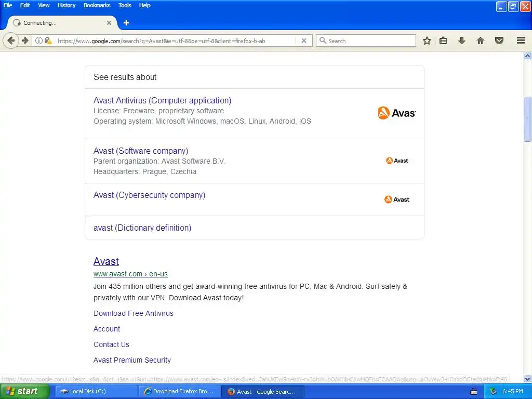The image size is (532, 399).
Task: Select the Connecting... tab
Action: tap(61, 23)
